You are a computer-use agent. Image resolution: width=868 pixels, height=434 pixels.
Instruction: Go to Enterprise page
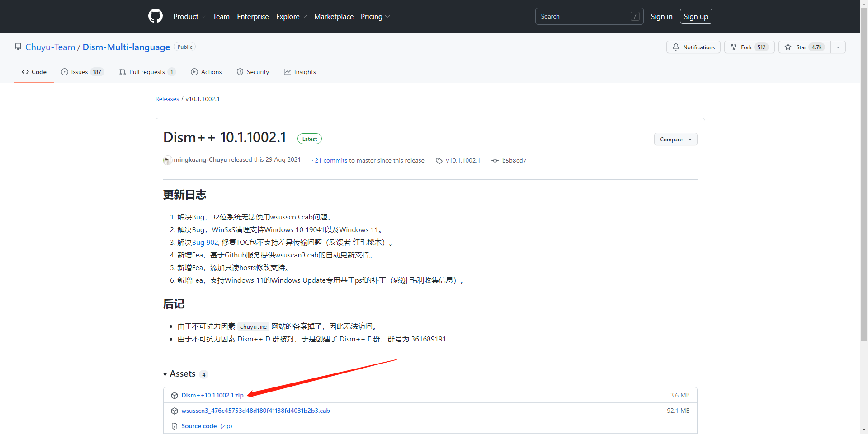253,16
